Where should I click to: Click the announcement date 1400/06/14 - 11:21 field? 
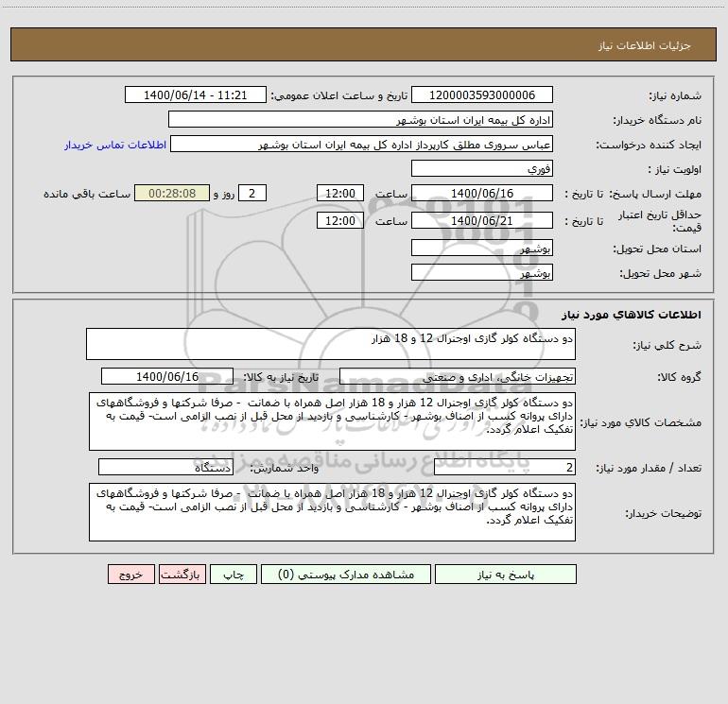(x=196, y=94)
